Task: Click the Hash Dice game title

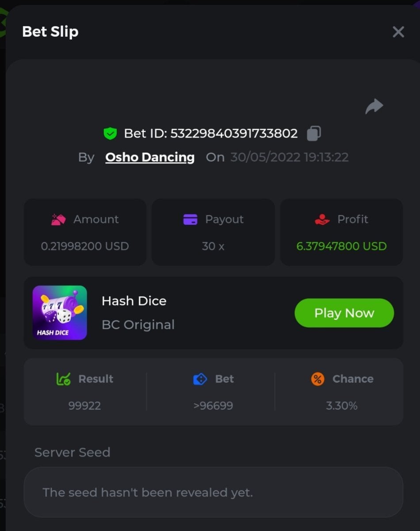Action: pos(134,301)
